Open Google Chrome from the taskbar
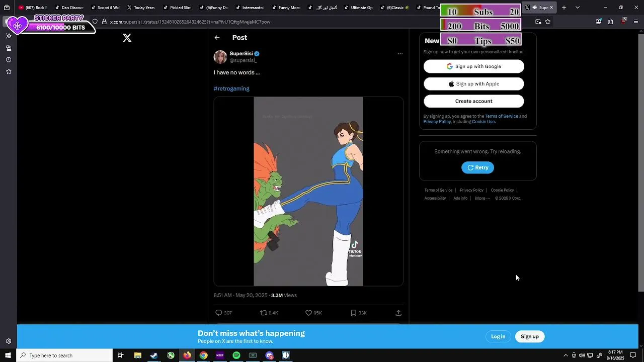Viewport: 644px width, 362px height. (x=203, y=355)
